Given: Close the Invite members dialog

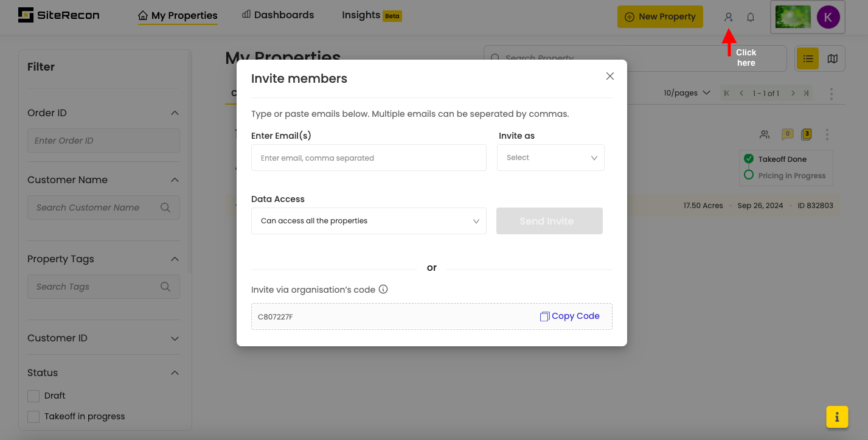Looking at the screenshot, I should pos(610,76).
